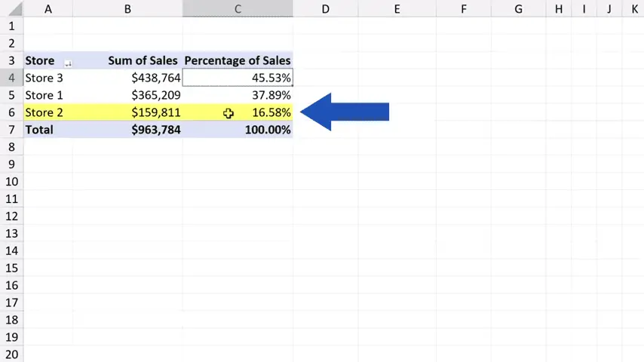644x362 pixels.
Task: Select the Store 1 cell
Action: [x=44, y=95]
